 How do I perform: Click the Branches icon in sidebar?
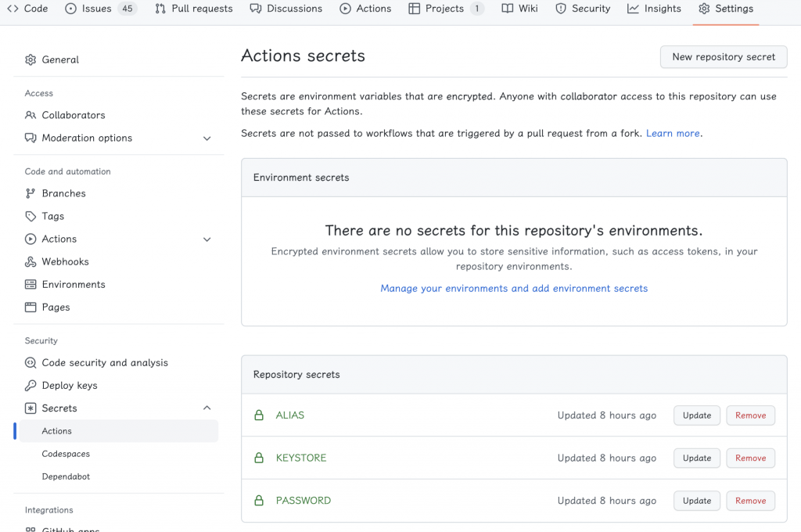[x=31, y=193]
